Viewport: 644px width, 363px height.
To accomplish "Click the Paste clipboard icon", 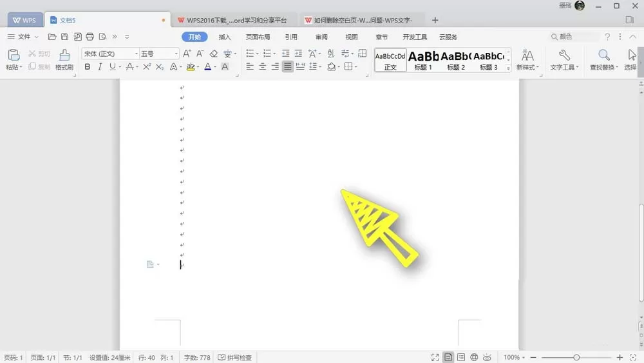I will click(14, 55).
